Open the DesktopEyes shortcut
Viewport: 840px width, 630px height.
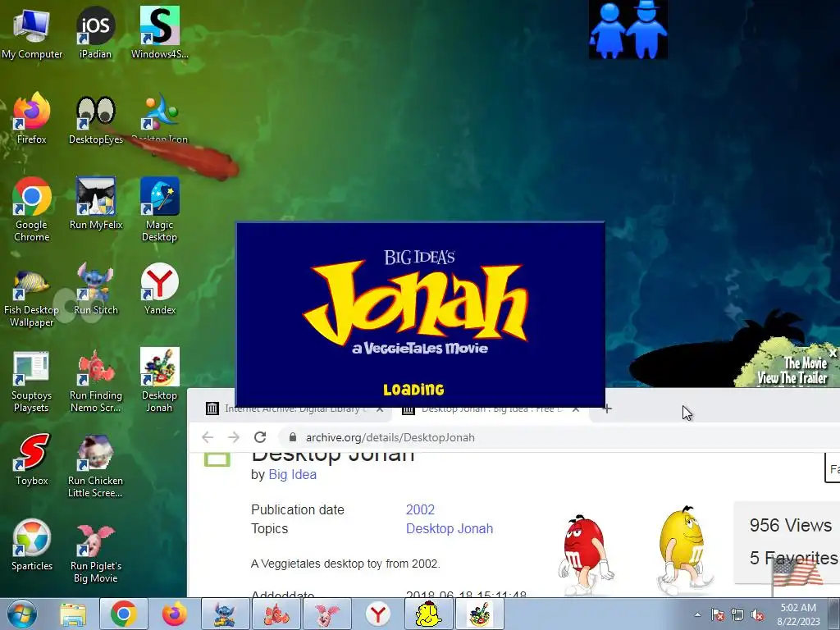(x=95, y=118)
